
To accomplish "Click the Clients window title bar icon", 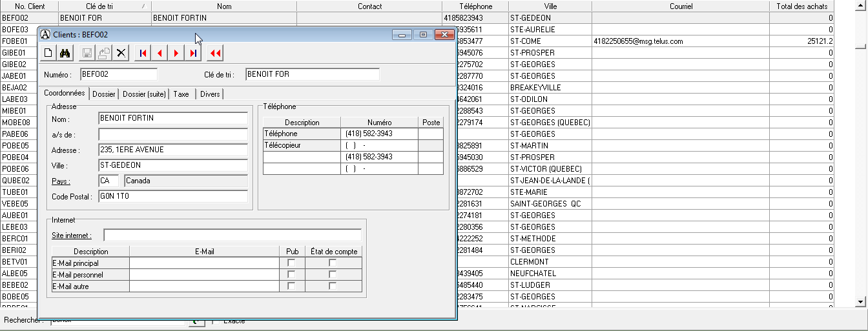I will tap(45, 34).
